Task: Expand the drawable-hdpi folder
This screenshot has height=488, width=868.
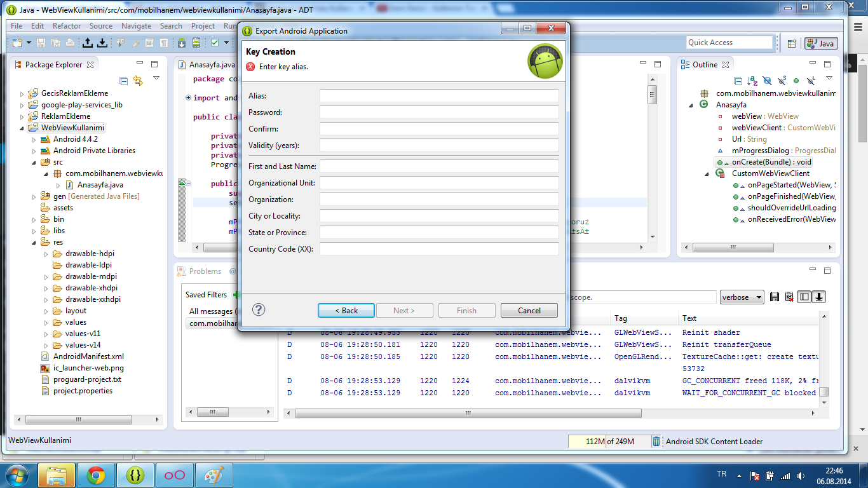Action: coord(46,254)
